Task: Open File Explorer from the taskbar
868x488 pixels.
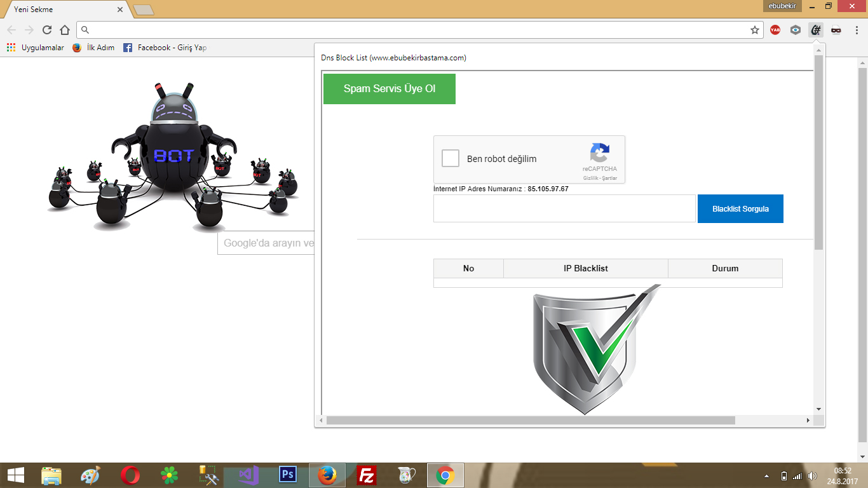Action: 51,475
